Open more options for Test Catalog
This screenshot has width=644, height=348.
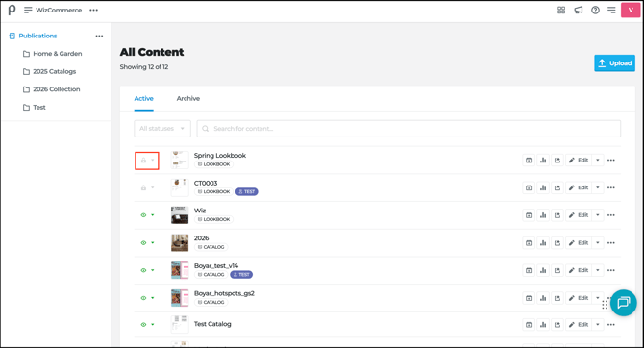pos(611,325)
